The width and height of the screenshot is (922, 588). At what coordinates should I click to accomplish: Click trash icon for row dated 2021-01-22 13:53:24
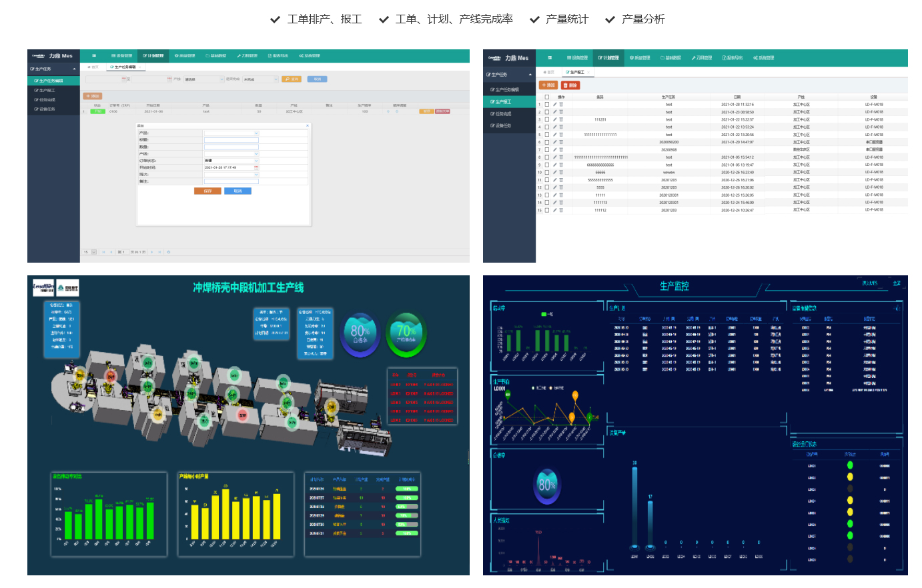tap(561, 127)
